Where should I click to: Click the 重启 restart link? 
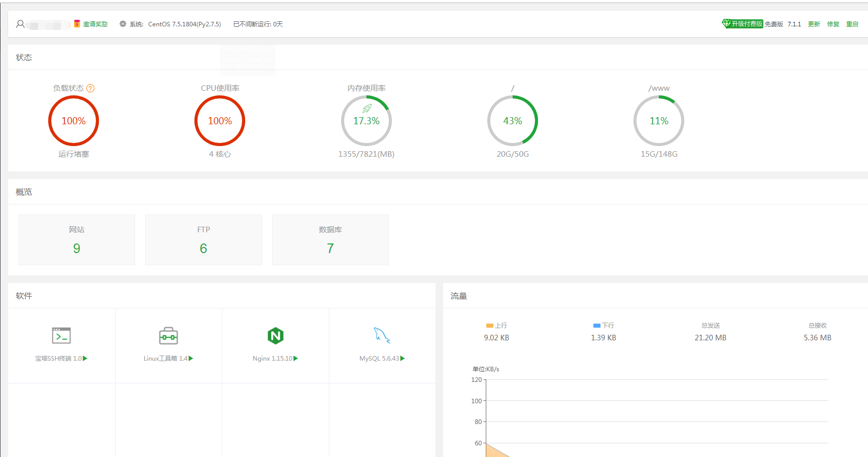(x=852, y=24)
